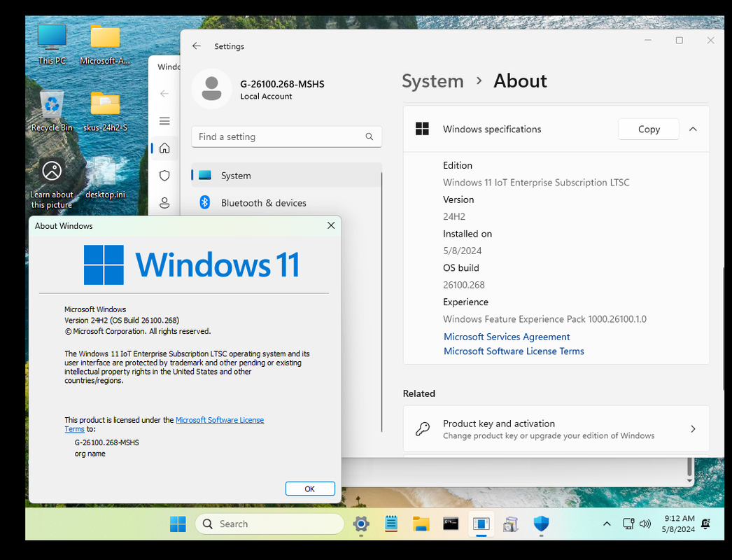732x560 pixels.
Task: Open Notepad icon on the taskbar
Action: (391, 524)
